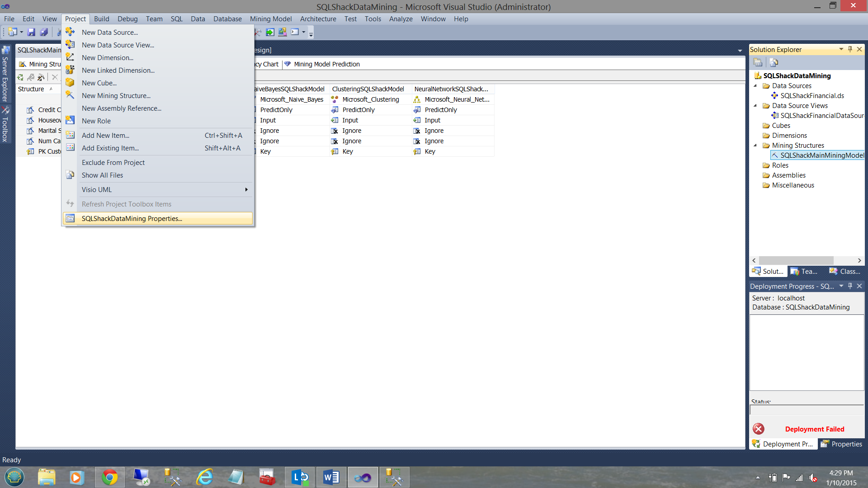Image resolution: width=868 pixels, height=488 pixels.
Task: Click the Properties icon in Solution Explorer toolbar
Action: (x=758, y=62)
